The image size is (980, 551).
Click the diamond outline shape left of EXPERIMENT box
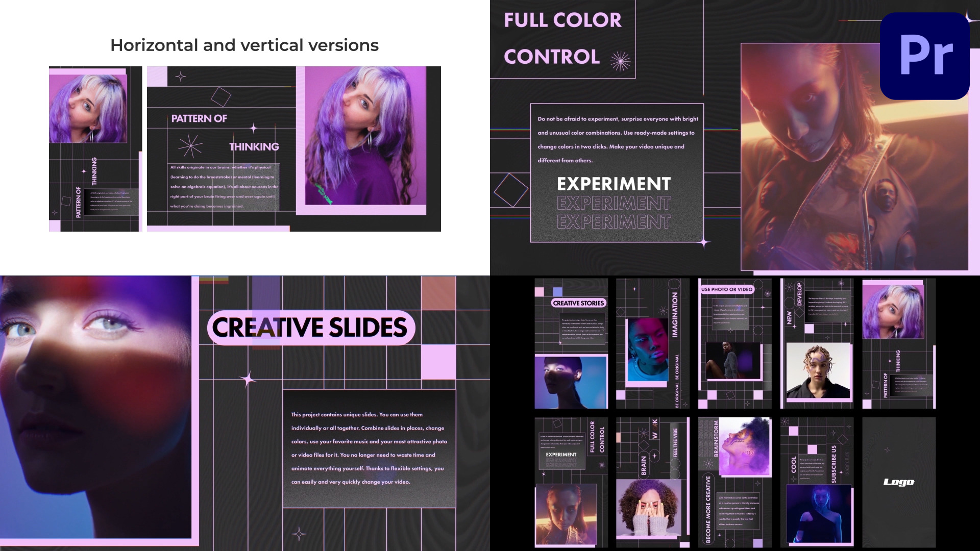pos(510,190)
